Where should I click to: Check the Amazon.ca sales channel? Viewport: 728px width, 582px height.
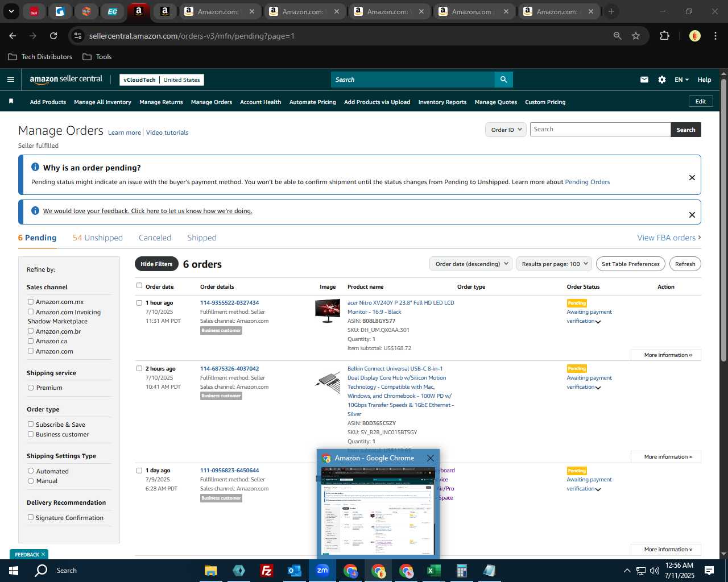tap(31, 341)
